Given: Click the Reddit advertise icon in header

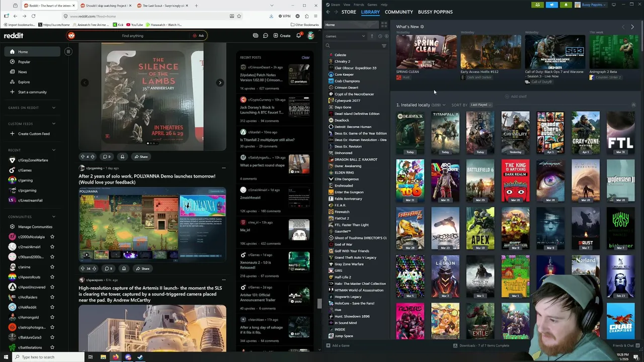Looking at the screenshot, I should click(256, 36).
